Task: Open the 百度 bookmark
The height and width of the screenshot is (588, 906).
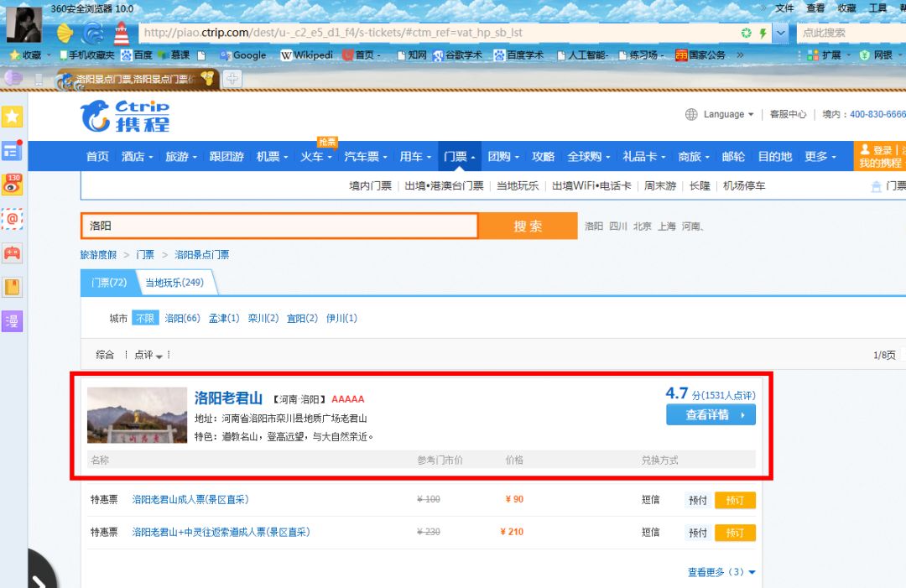Action: tap(137, 55)
